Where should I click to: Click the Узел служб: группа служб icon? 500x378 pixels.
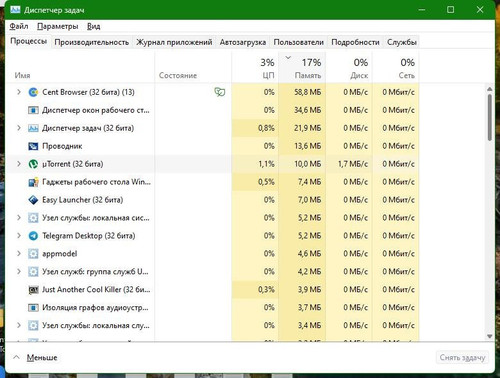click(x=33, y=272)
